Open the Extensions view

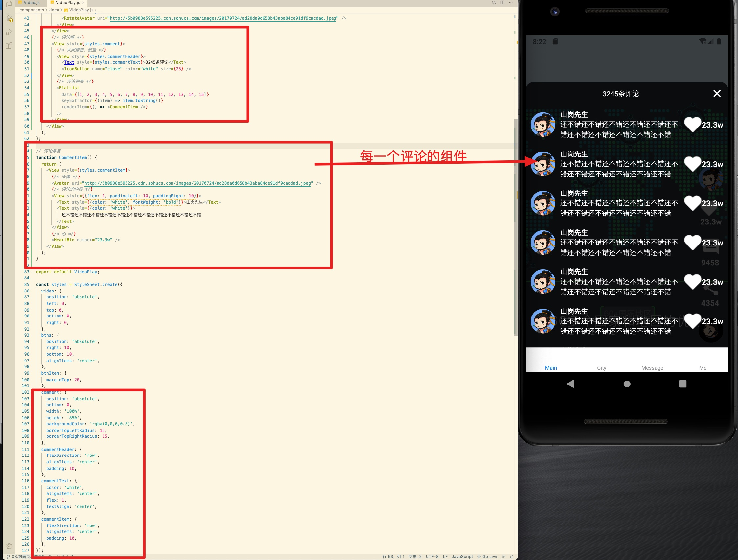pos(9,46)
